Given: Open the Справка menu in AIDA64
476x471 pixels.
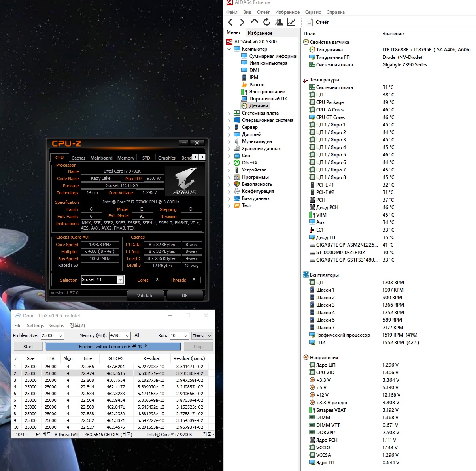Looking at the screenshot, I should coord(336,12).
